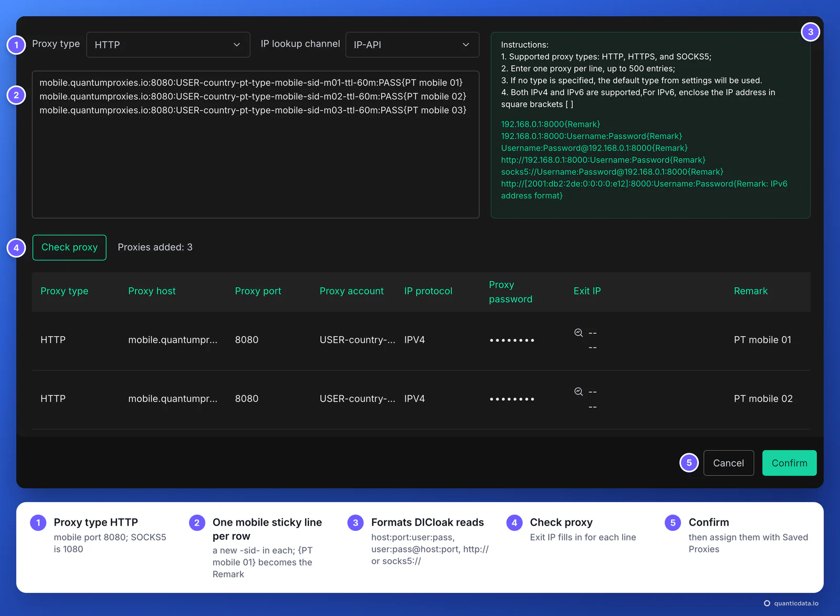Click the exit IP lookup icon for PT mobile 01

point(579,332)
